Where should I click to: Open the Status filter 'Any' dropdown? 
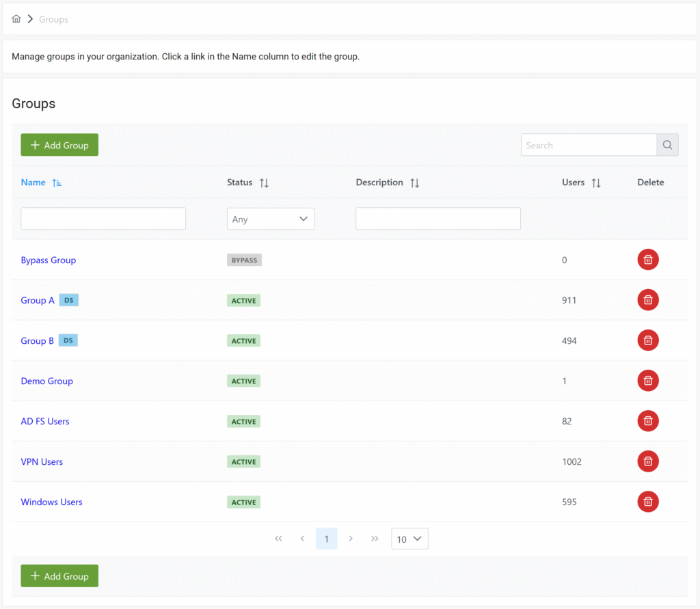[x=270, y=219]
